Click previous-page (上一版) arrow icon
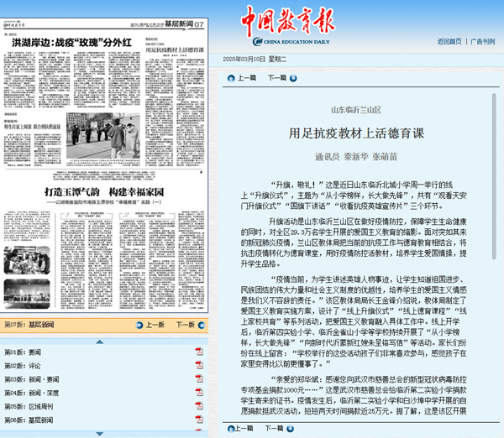The height and width of the screenshot is (438, 504). (x=139, y=325)
